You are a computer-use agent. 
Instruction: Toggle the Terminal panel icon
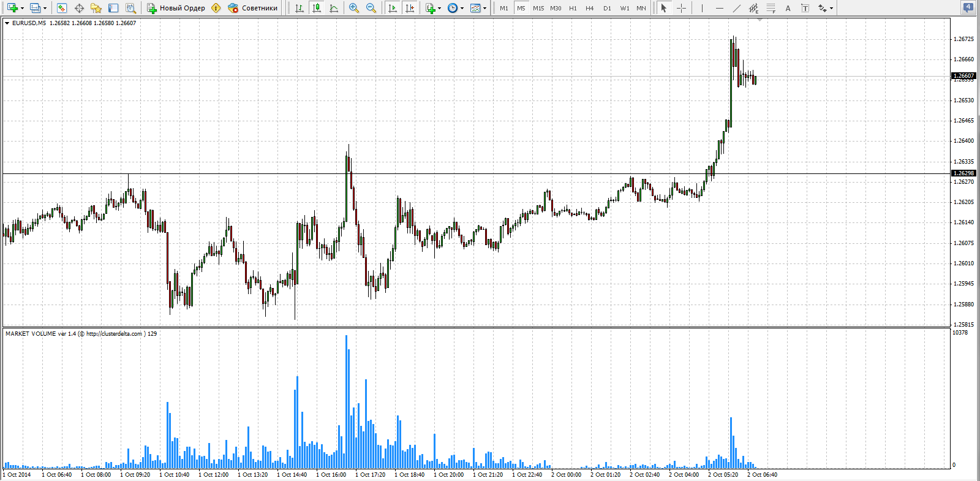tap(113, 8)
